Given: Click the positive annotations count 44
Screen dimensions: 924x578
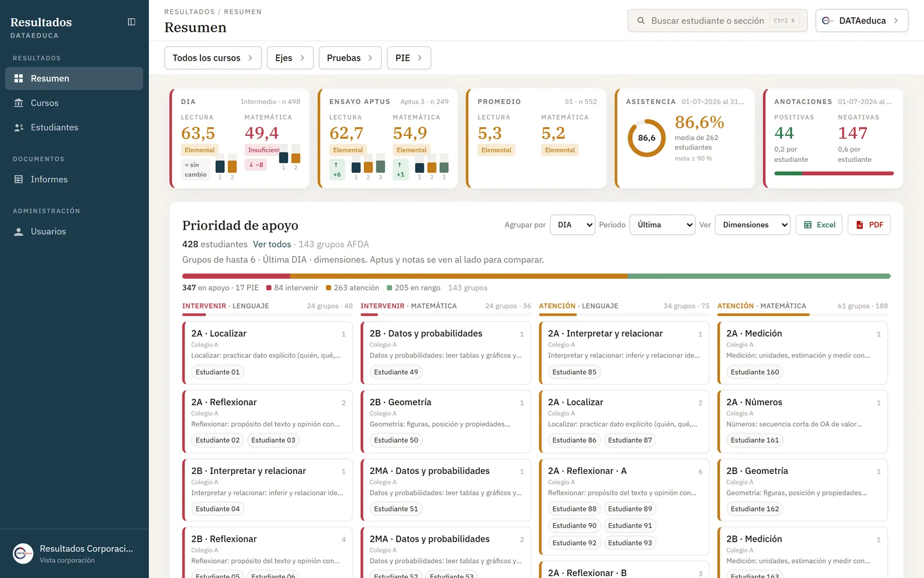Looking at the screenshot, I should (784, 134).
